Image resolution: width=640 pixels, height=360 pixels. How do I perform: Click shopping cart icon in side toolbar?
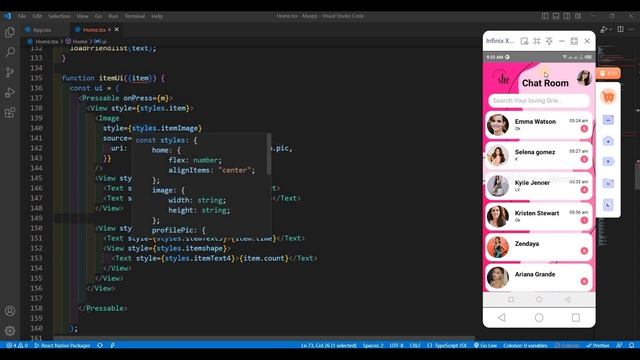(x=608, y=97)
